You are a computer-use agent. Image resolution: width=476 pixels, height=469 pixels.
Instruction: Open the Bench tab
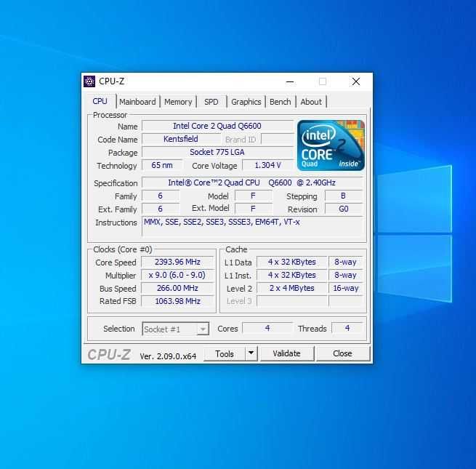pos(281,102)
